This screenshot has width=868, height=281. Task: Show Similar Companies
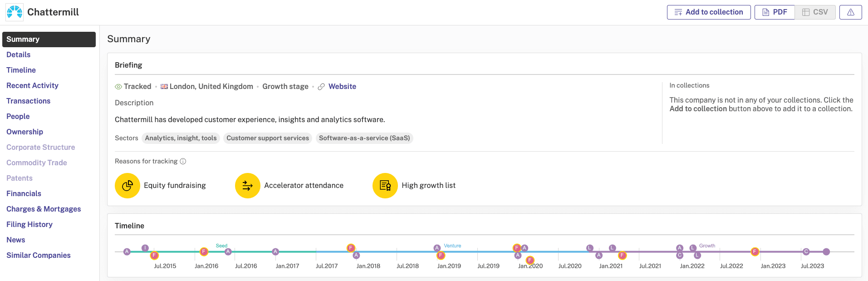click(x=38, y=256)
